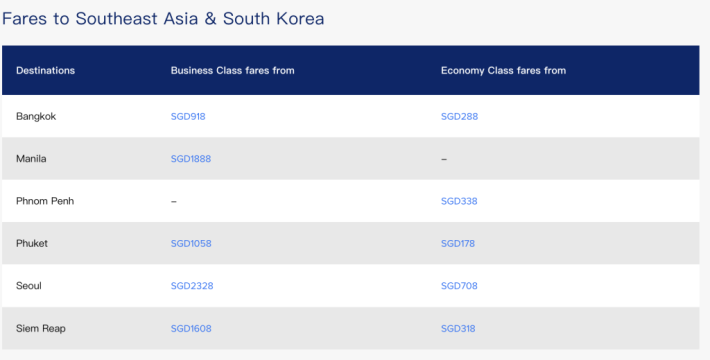Select Manila Business Class fare SGD1888

click(191, 159)
